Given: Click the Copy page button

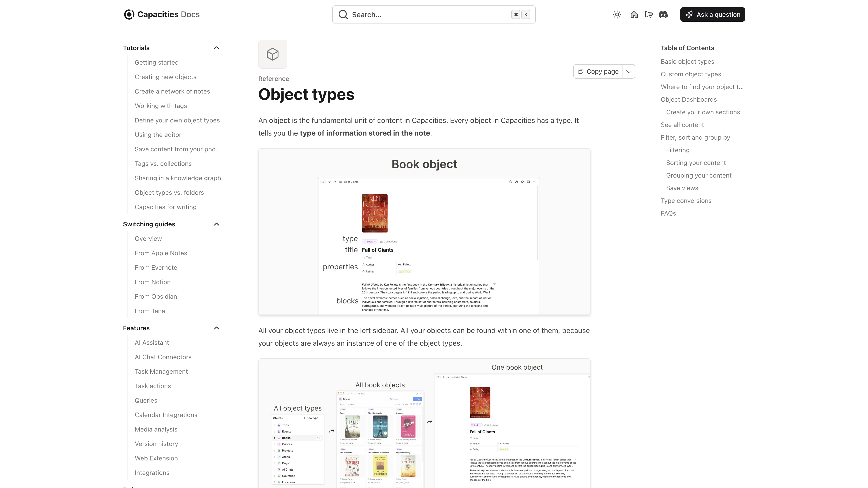Looking at the screenshot, I should (598, 71).
